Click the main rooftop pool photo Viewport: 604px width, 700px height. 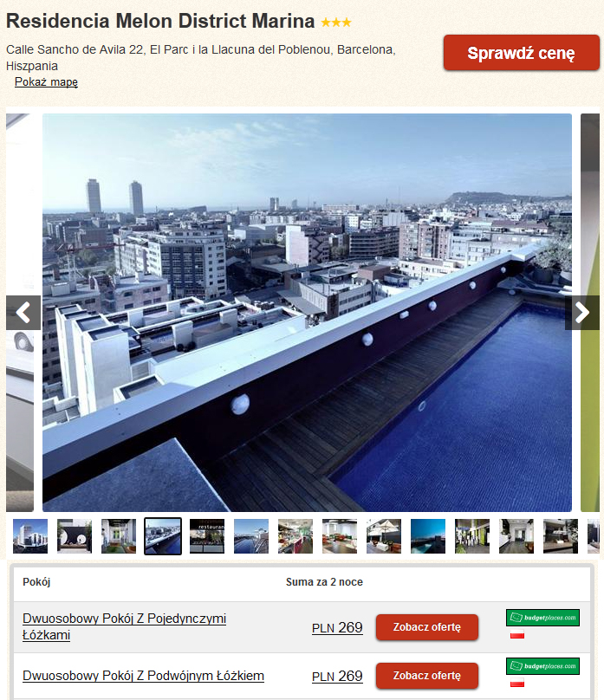pos(307,313)
